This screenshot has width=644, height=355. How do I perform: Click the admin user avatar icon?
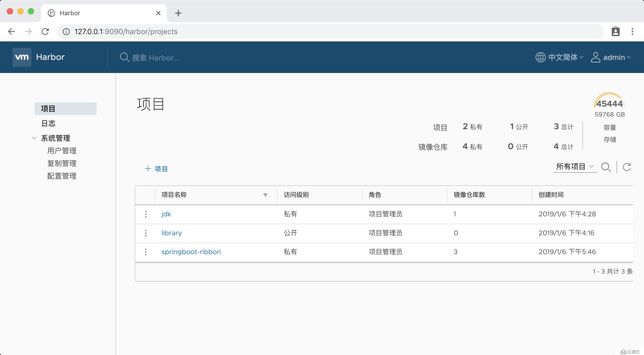pyautogui.click(x=595, y=57)
